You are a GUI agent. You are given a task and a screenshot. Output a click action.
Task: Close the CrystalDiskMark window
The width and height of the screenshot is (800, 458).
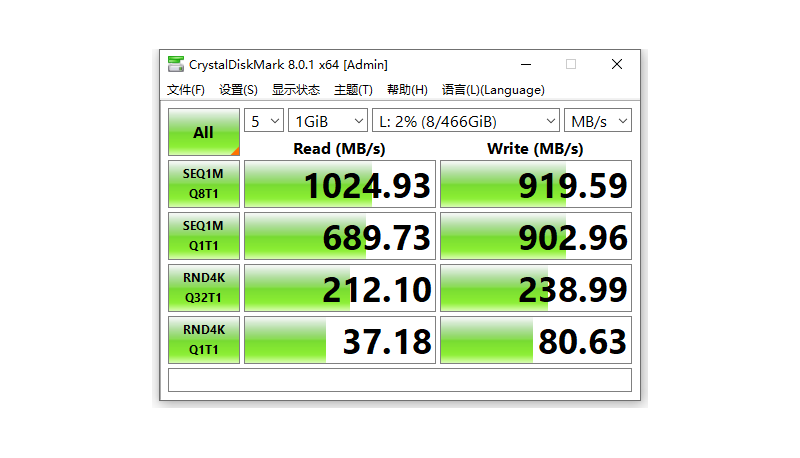tap(617, 64)
